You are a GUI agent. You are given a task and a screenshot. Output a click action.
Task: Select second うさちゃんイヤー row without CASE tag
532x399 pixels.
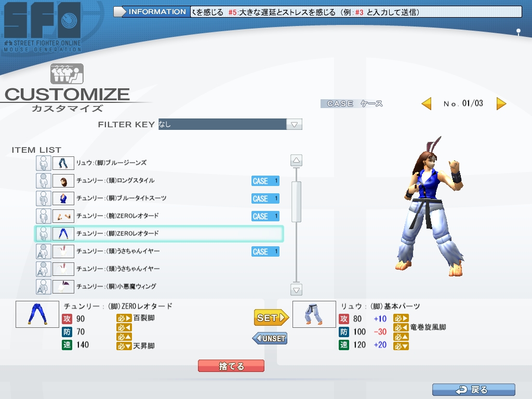point(159,269)
